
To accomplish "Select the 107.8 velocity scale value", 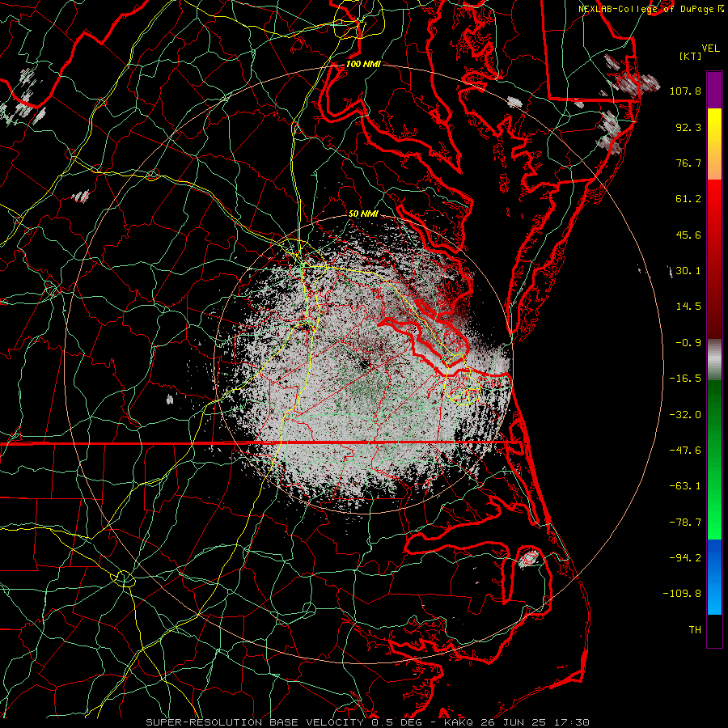I will click(685, 91).
